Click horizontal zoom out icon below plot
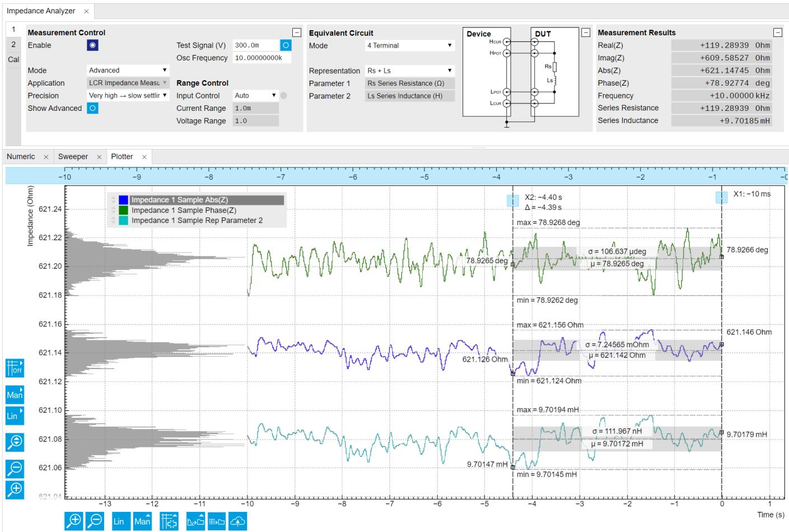 [x=95, y=521]
